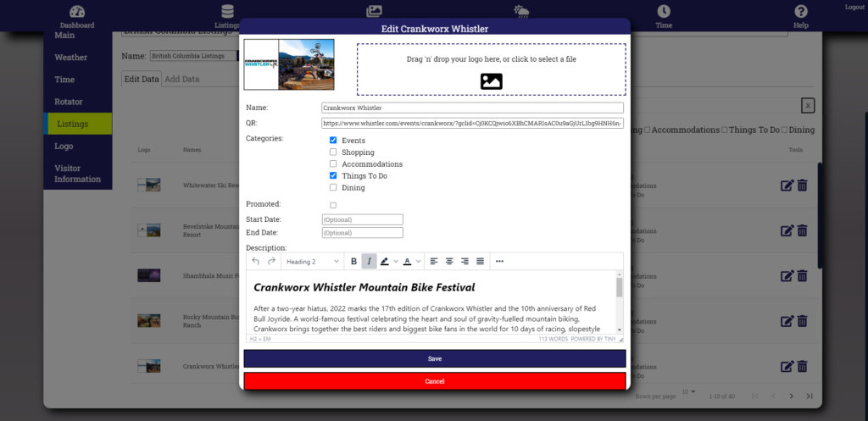
Task: Open Visitor Information in the sidebar
Action: (78, 174)
